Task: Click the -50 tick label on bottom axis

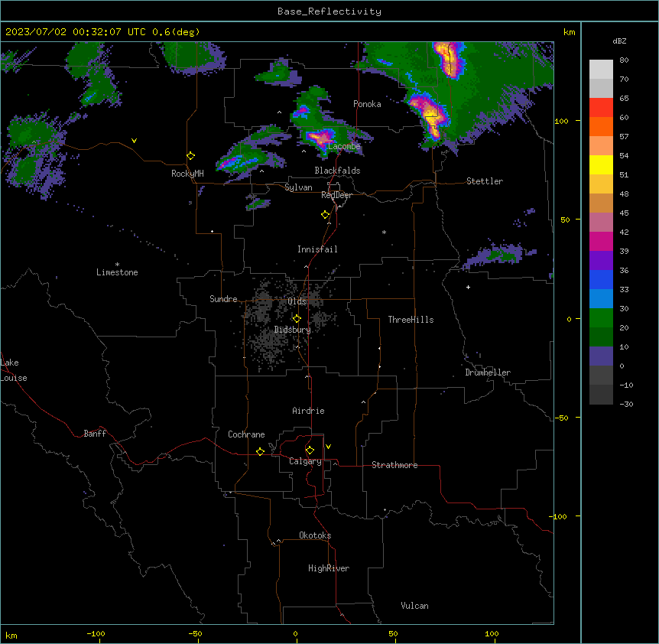Action: coord(195,633)
